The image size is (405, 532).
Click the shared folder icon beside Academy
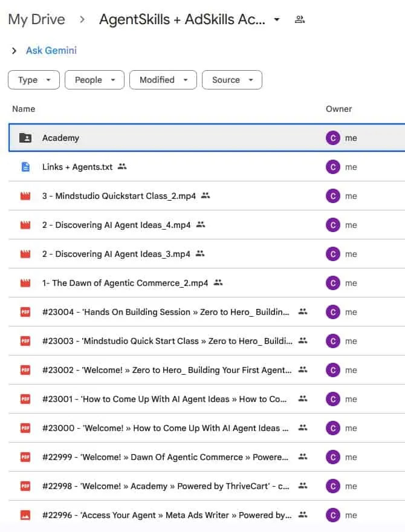(25, 138)
